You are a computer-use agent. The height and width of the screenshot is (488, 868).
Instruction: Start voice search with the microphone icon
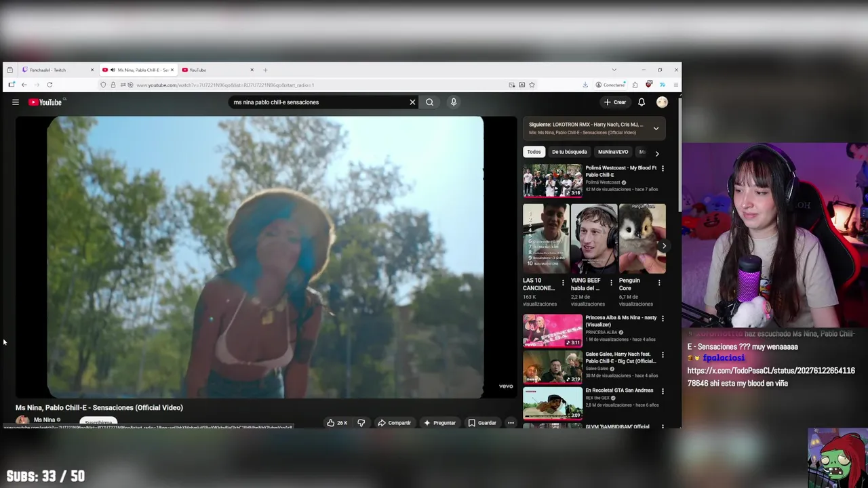coord(454,102)
